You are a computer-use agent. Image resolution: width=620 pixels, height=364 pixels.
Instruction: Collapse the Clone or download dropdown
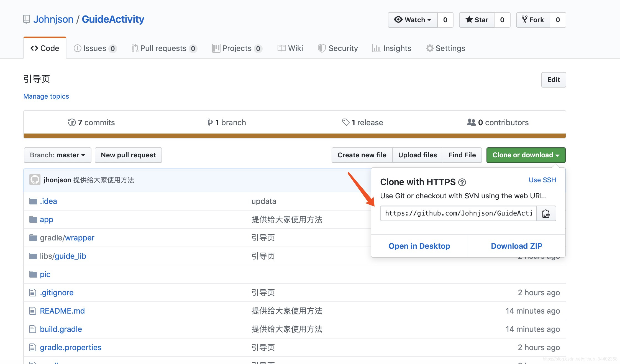click(x=526, y=155)
